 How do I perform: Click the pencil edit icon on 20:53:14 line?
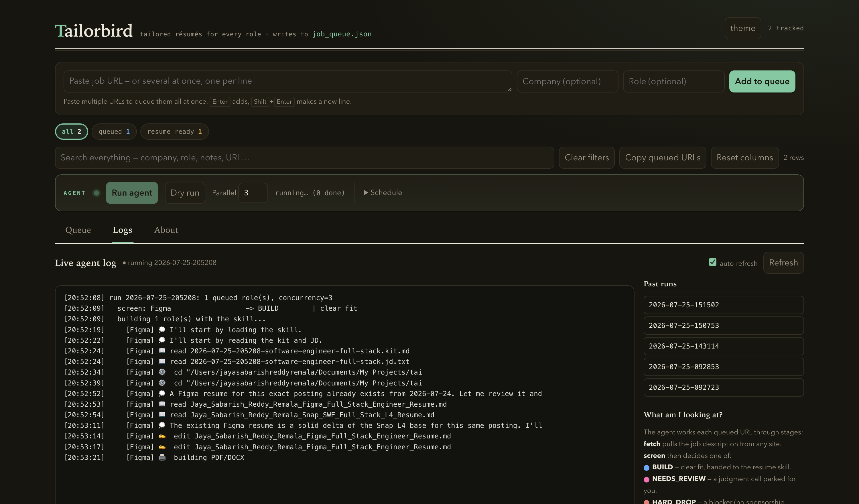[x=162, y=436]
